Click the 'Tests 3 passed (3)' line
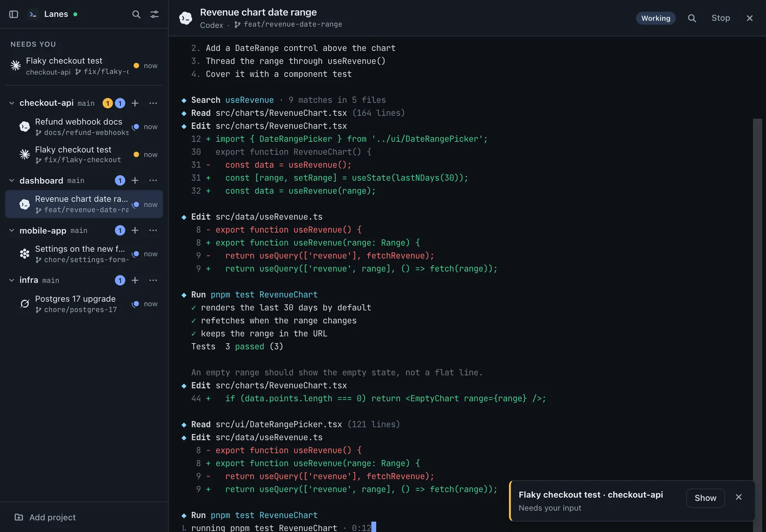 [x=237, y=346]
